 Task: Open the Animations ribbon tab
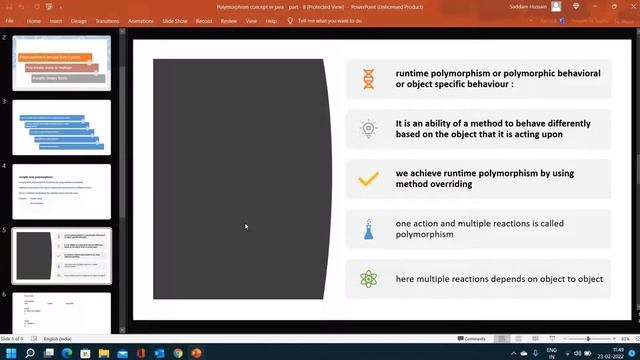[141, 21]
